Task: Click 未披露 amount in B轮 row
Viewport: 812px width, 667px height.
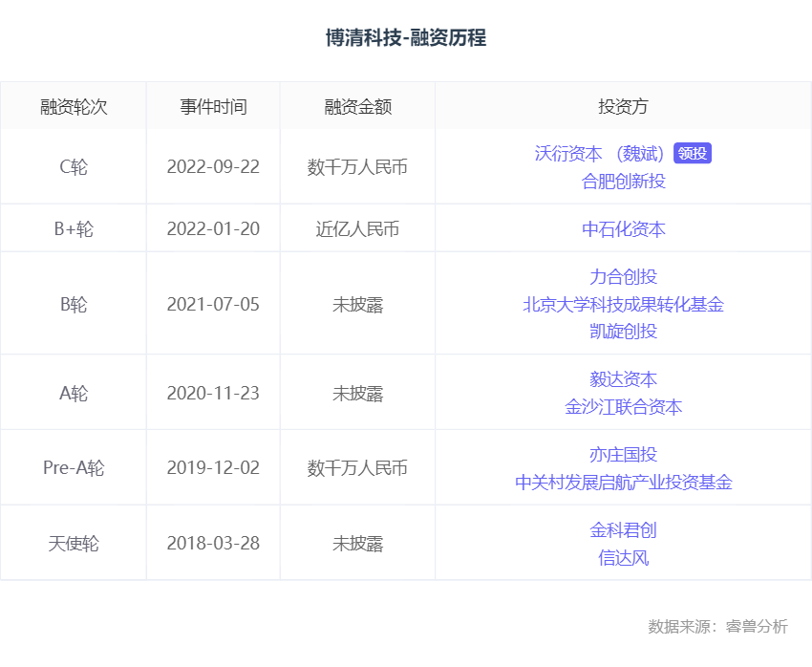Action: pos(358,305)
